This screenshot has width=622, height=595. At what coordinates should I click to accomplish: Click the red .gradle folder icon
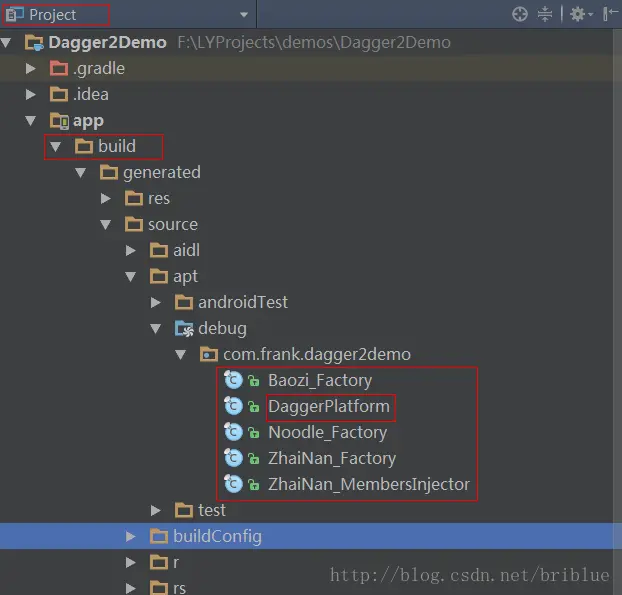coord(59,68)
